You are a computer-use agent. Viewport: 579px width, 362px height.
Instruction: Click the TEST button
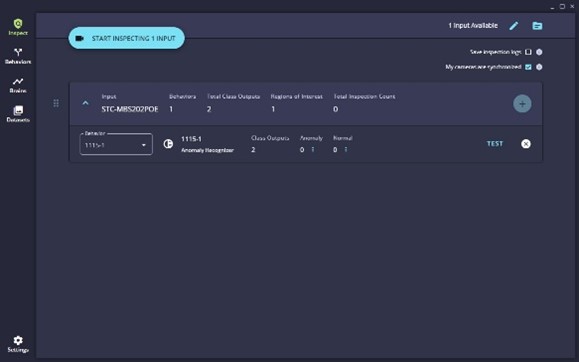tap(495, 144)
